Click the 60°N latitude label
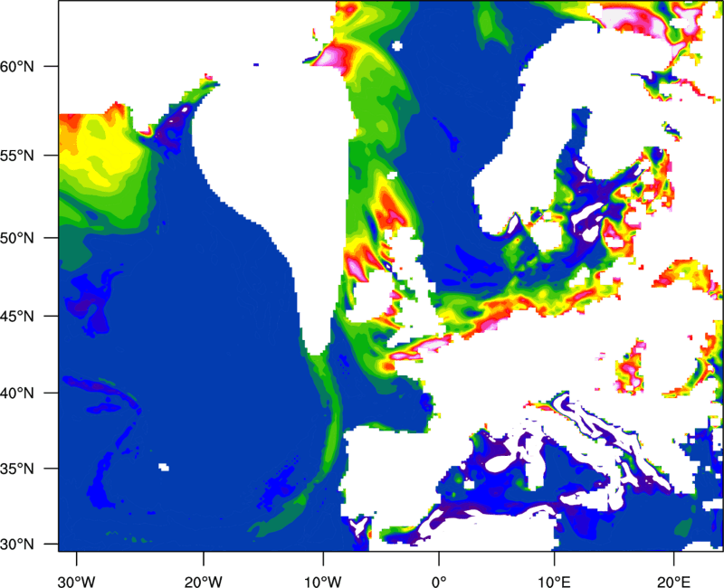 coord(17,66)
